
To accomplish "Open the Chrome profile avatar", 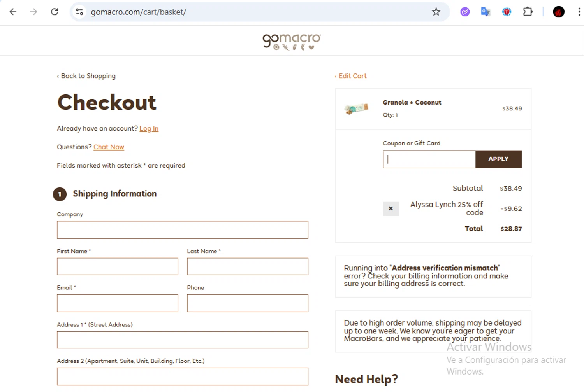I will 559,12.
